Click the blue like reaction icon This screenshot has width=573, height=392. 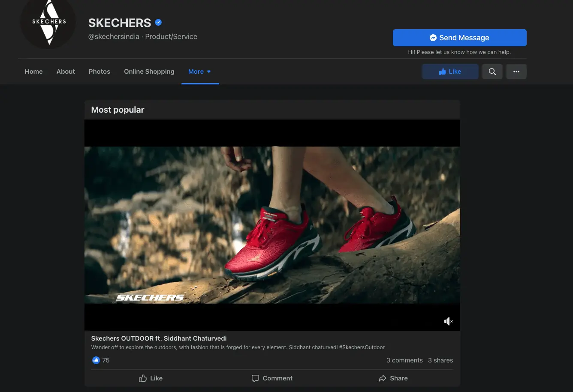point(96,360)
